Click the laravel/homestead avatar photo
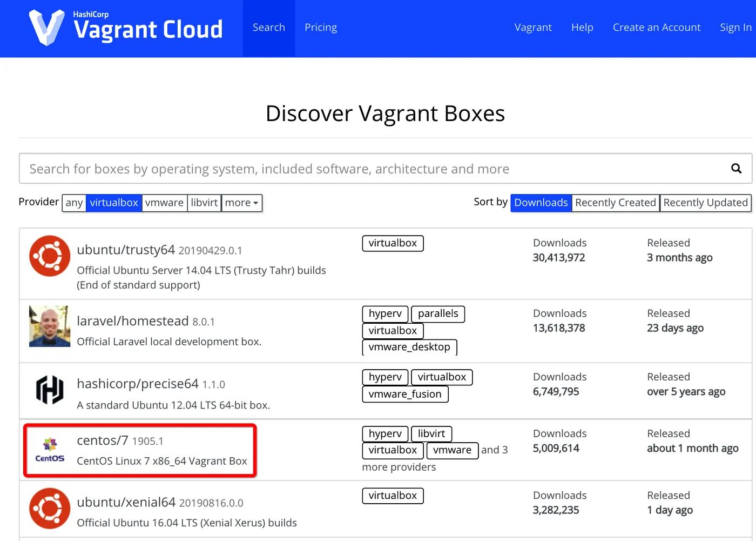756x541 pixels. (50, 326)
